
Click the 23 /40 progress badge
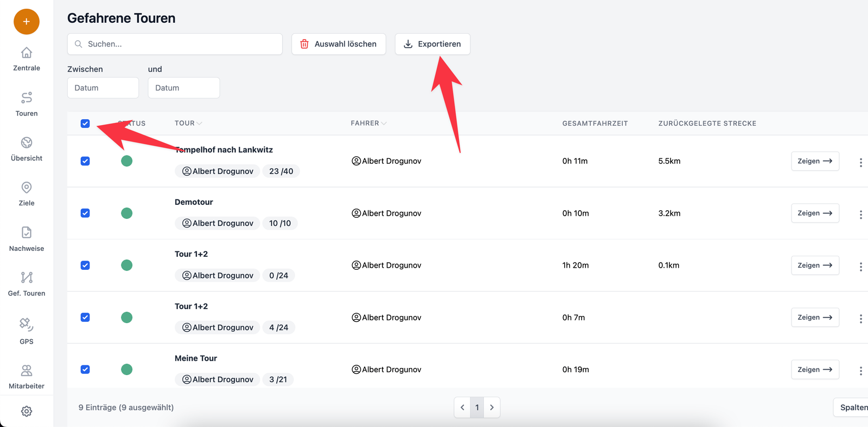click(x=281, y=171)
